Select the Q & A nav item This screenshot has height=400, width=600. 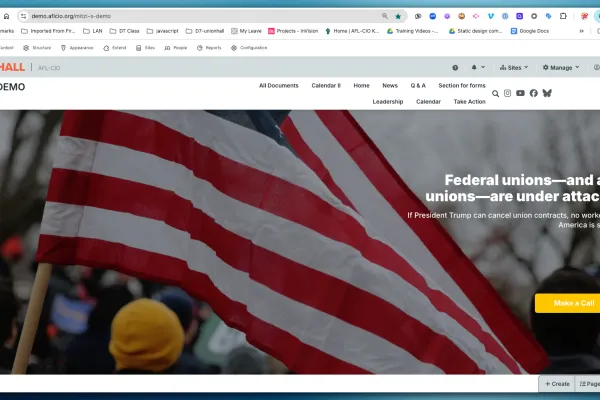click(x=418, y=86)
